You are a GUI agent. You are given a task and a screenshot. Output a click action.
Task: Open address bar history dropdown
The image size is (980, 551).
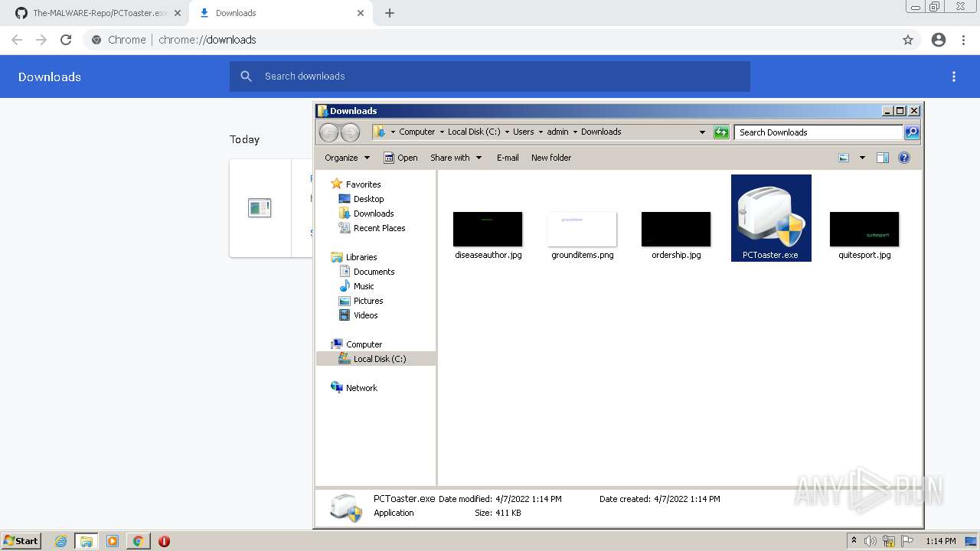tap(702, 132)
